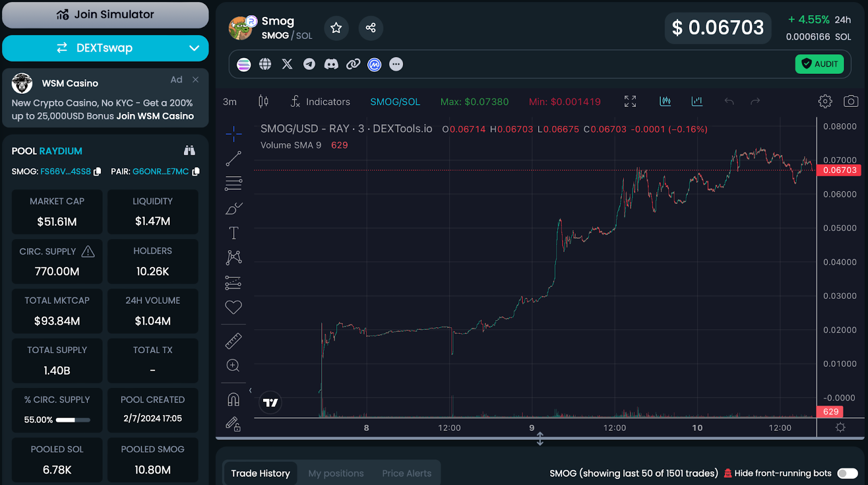Undo the last chart action

(729, 101)
